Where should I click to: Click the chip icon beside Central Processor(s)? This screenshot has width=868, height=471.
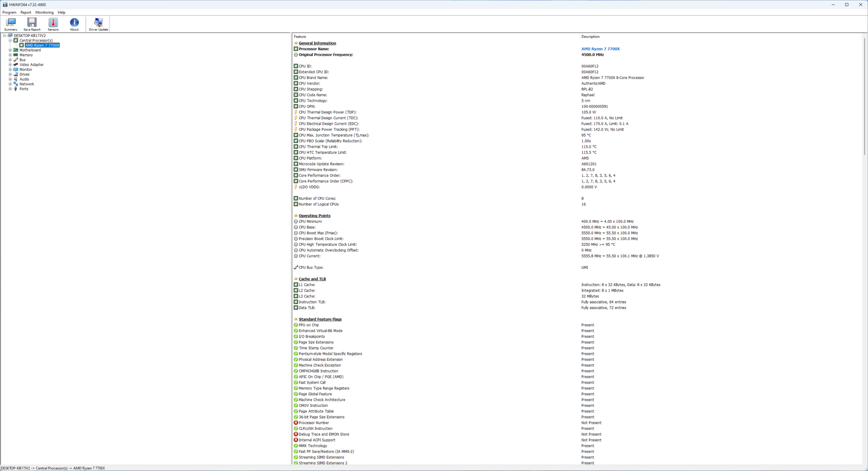coord(16,40)
